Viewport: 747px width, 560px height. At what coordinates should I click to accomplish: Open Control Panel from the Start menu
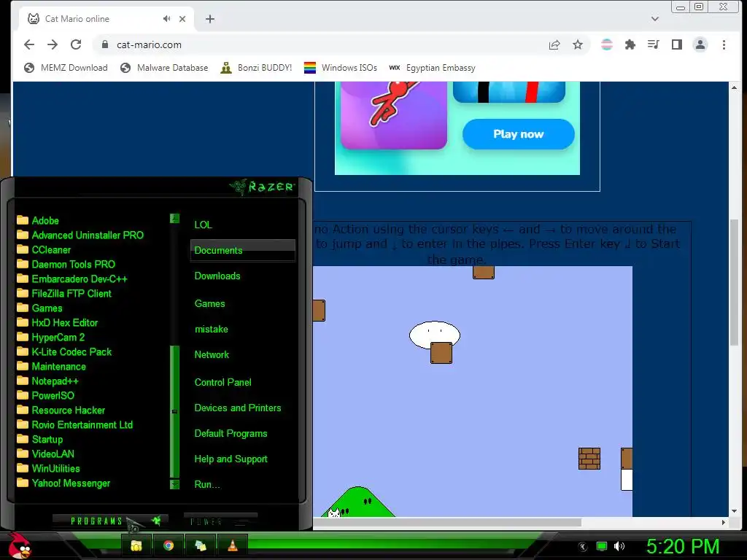click(222, 382)
